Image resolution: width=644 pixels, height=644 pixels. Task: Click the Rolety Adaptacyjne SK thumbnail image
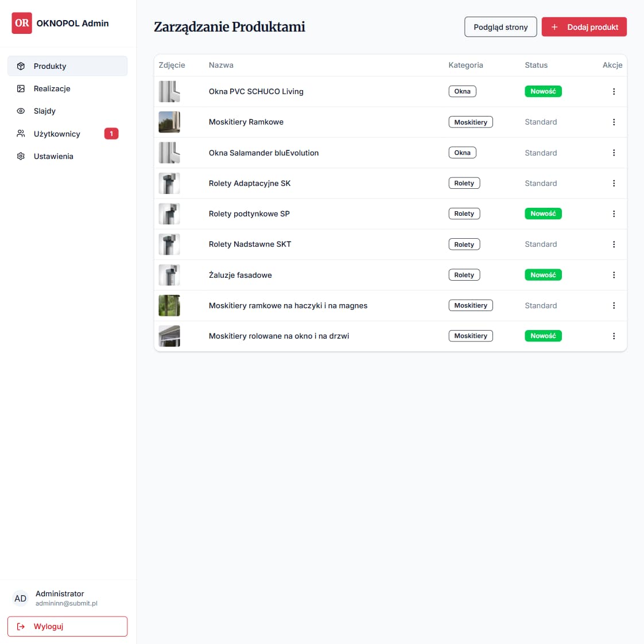point(169,183)
